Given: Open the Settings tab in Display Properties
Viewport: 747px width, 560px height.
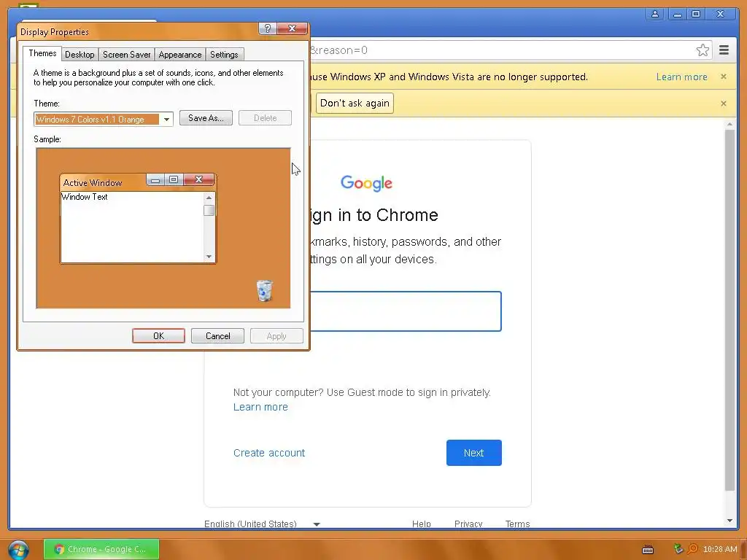Looking at the screenshot, I should pyautogui.click(x=224, y=55).
